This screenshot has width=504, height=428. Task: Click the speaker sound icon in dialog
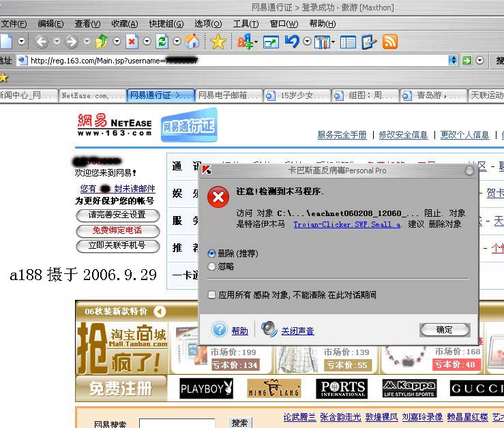click(269, 329)
